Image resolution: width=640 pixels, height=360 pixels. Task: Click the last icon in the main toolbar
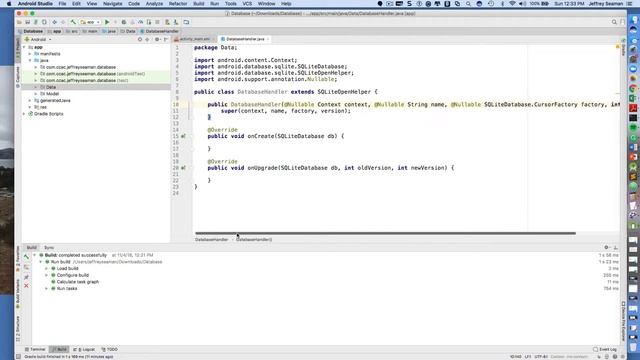coord(186,22)
